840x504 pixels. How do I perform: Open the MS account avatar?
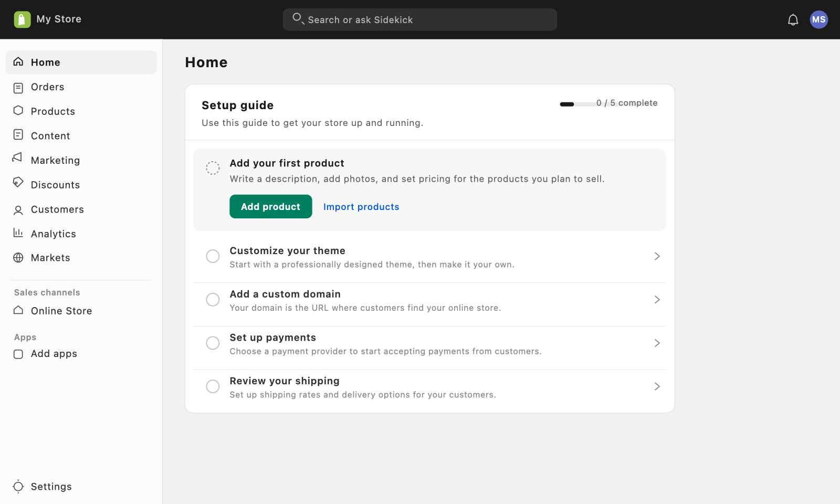(x=818, y=19)
